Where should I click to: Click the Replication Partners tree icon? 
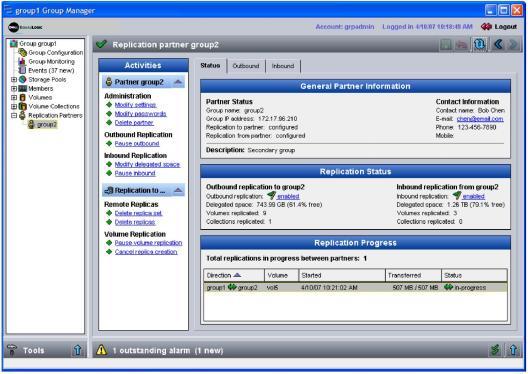(23, 115)
